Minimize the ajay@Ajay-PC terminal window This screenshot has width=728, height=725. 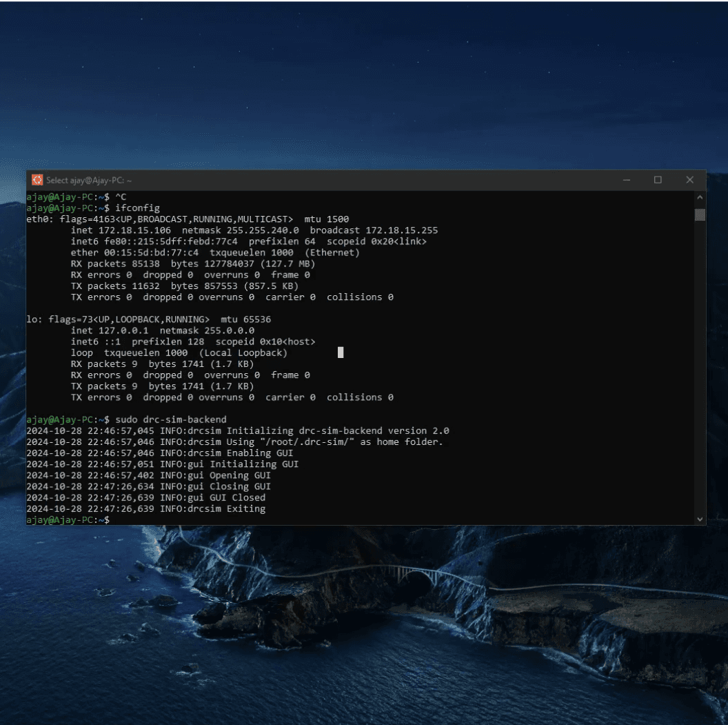coord(627,180)
